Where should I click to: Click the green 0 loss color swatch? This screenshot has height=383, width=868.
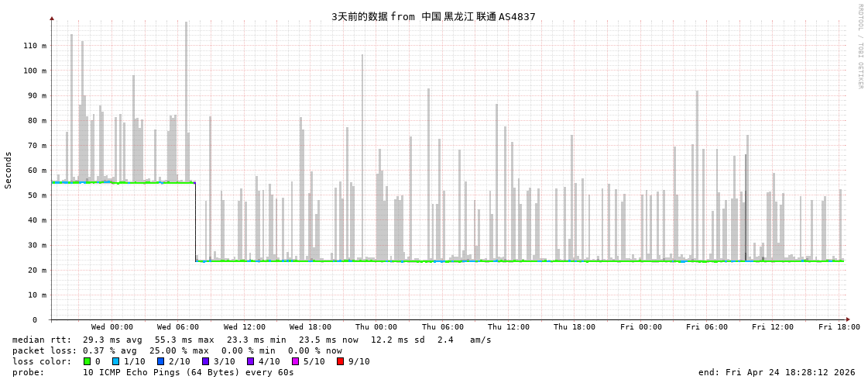pos(87,361)
